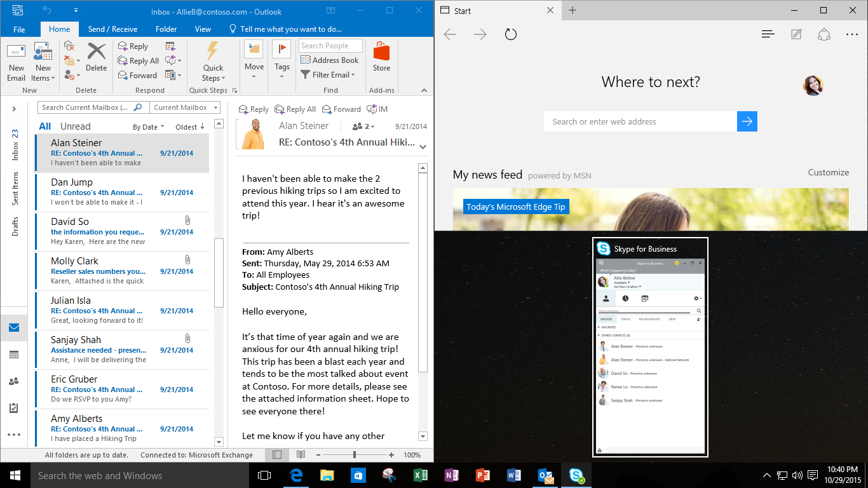Click the Edge address search box
Screen dimensions: 868x488
coord(641,121)
